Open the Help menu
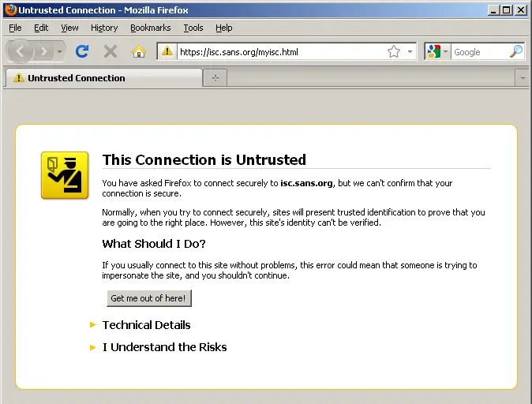 [x=224, y=28]
